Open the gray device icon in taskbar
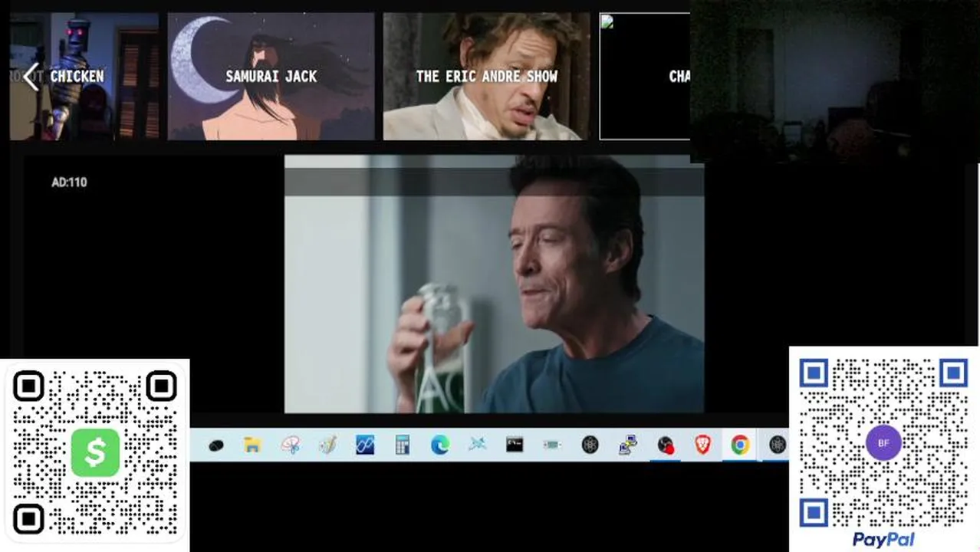This screenshot has width=980, height=552. click(552, 445)
